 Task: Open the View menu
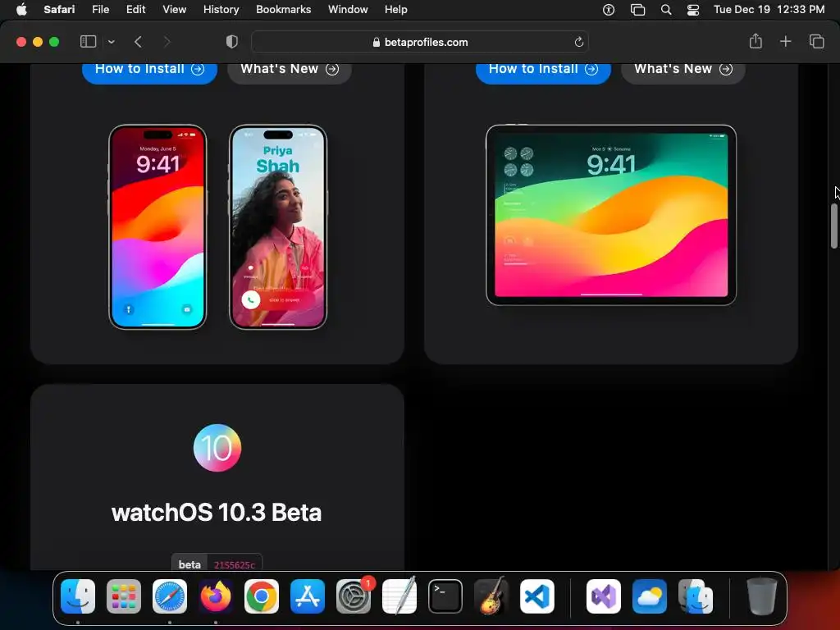[174, 9]
